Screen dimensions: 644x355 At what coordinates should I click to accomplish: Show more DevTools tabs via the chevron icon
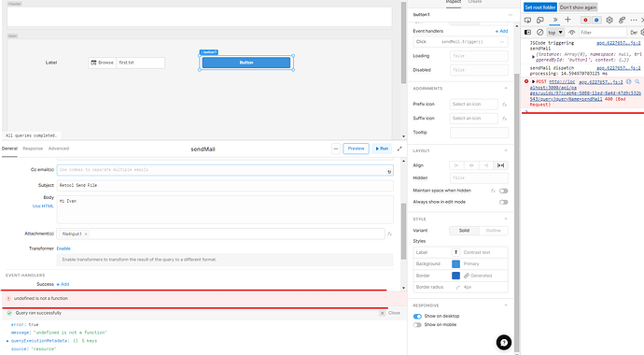point(555,20)
